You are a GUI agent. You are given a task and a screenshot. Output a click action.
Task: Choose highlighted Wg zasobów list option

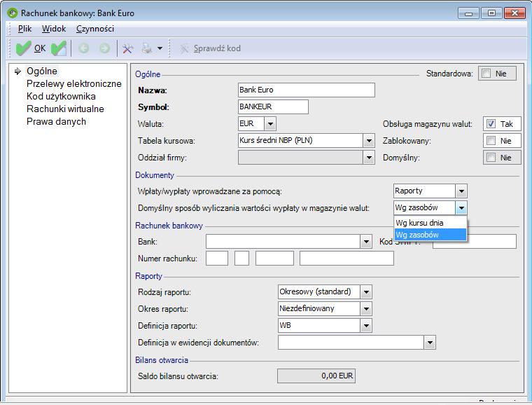pyautogui.click(x=430, y=235)
